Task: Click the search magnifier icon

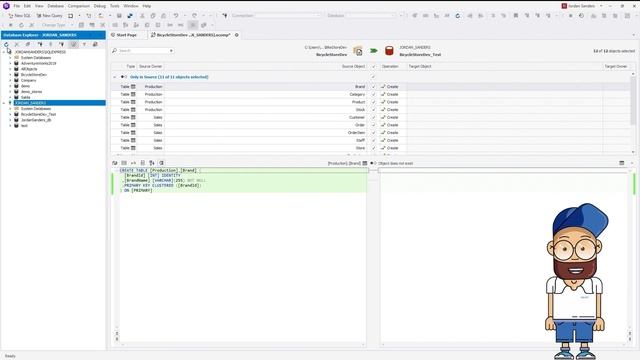Action: pos(115,51)
